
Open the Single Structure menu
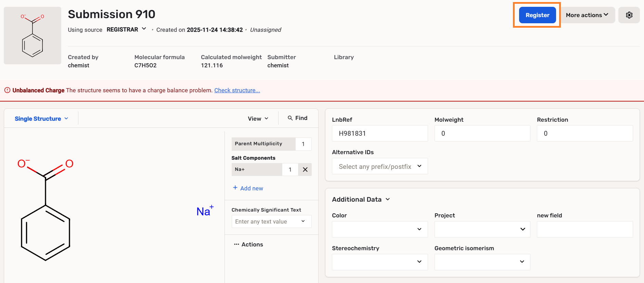pyautogui.click(x=41, y=119)
